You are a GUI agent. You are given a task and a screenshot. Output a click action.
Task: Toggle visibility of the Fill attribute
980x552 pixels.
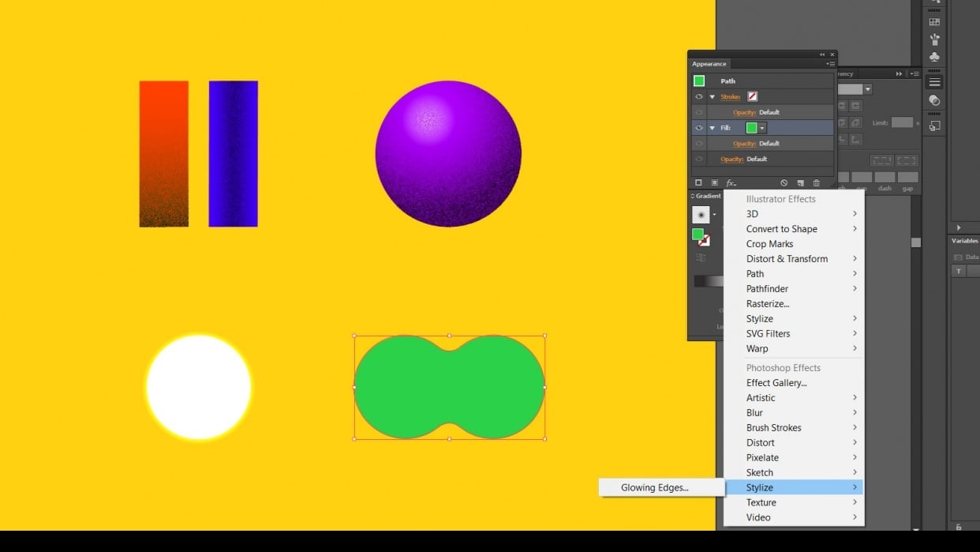(698, 127)
